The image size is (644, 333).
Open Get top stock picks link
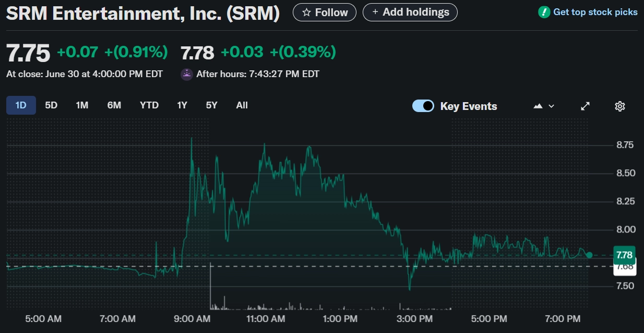(595, 12)
